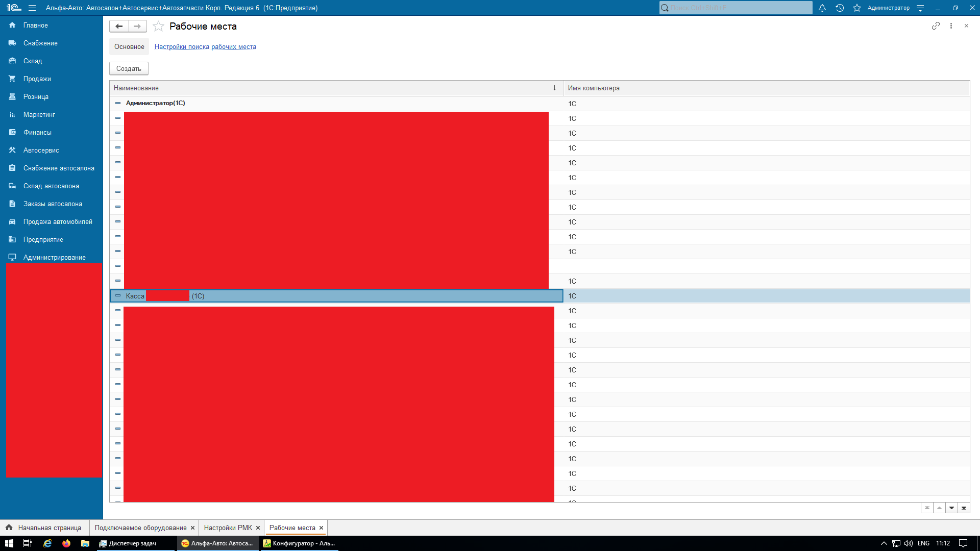This screenshot has width=980, height=551.
Task: Jump to list start arrow
Action: click(927, 508)
